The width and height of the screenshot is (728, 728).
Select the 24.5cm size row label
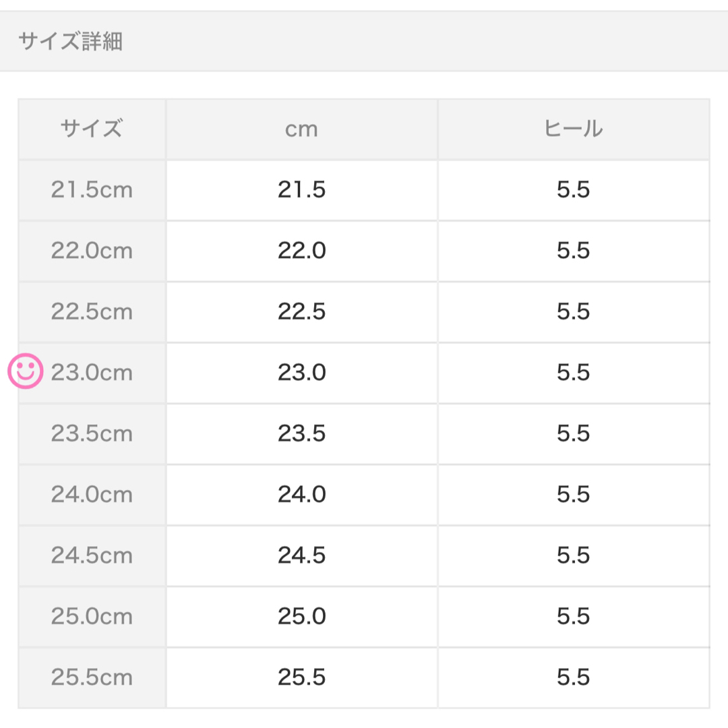[x=92, y=555]
